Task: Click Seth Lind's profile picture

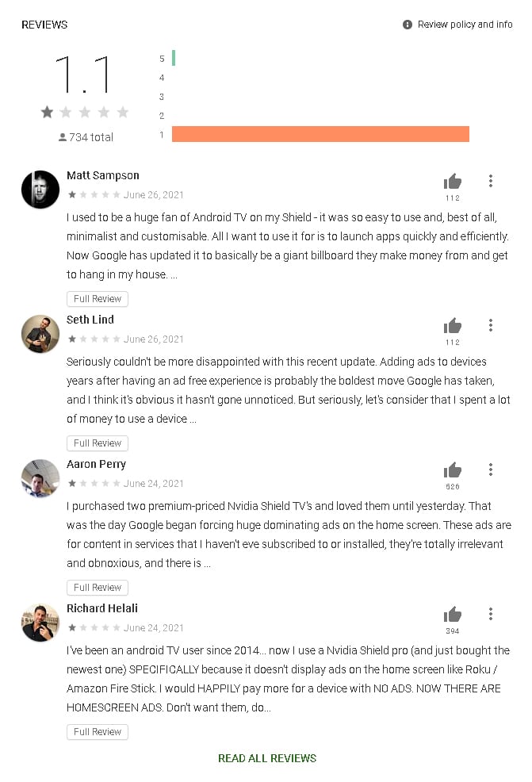Action: click(x=40, y=334)
